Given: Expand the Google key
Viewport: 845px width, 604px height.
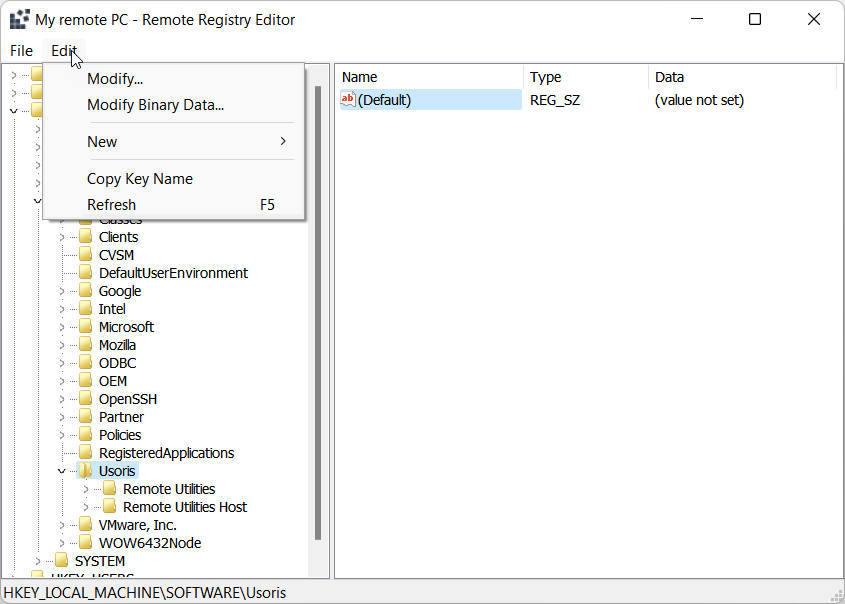Looking at the screenshot, I should click(61, 291).
